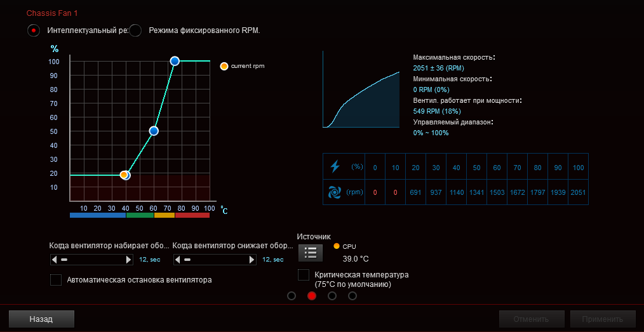Screen dimensions: 644x332
Task: Click the Назад button
Action: point(41,319)
